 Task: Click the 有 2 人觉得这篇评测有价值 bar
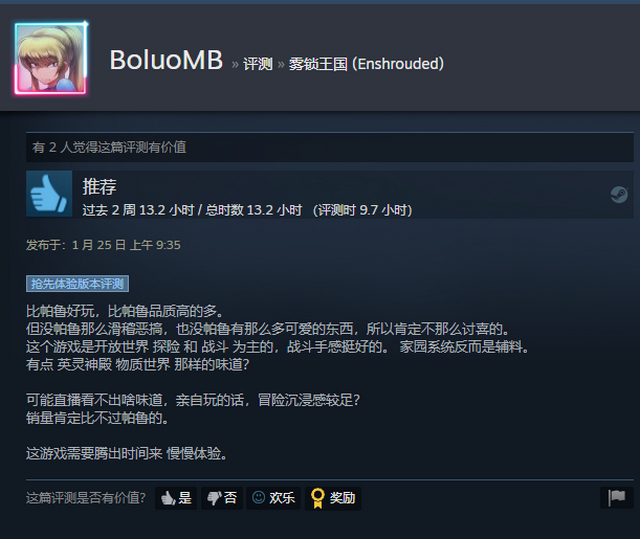click(x=330, y=147)
